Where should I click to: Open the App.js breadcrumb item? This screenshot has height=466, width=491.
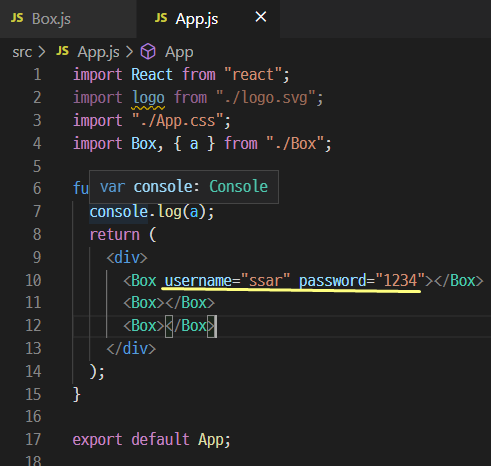click(98, 52)
